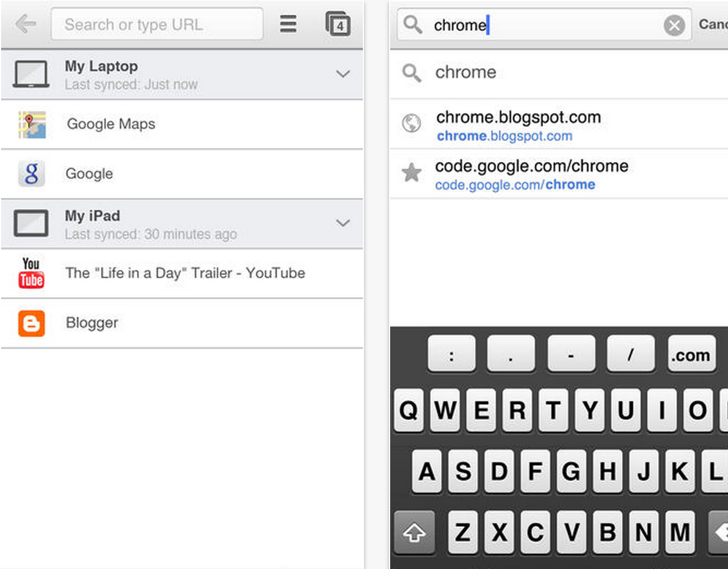Tap the slash shortcut key
Image resolution: width=728 pixels, height=569 pixels.
pyautogui.click(x=630, y=354)
